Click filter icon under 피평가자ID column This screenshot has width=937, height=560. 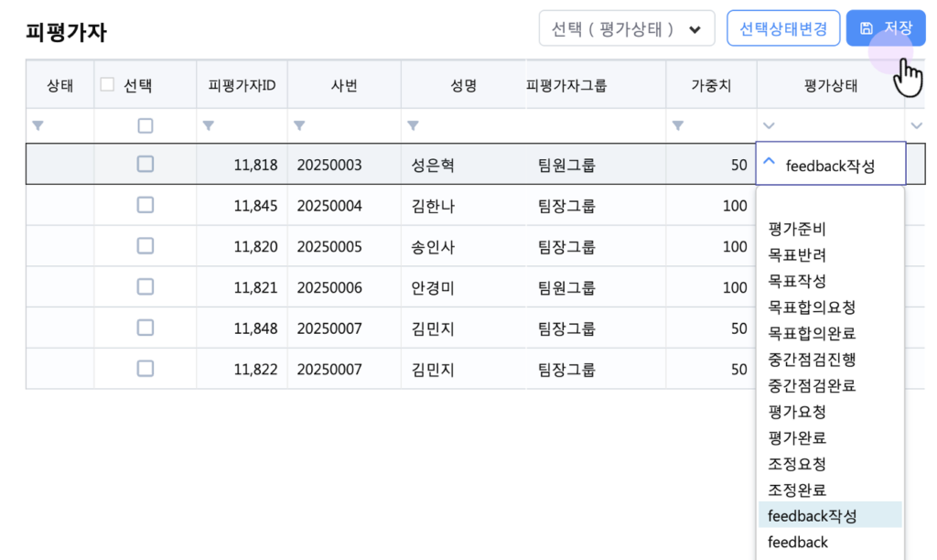tap(208, 125)
